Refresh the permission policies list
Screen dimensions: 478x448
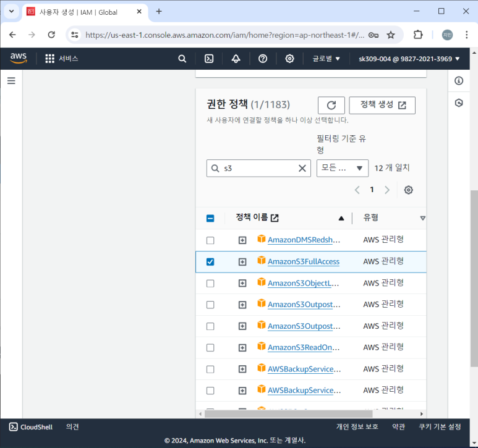coord(331,106)
